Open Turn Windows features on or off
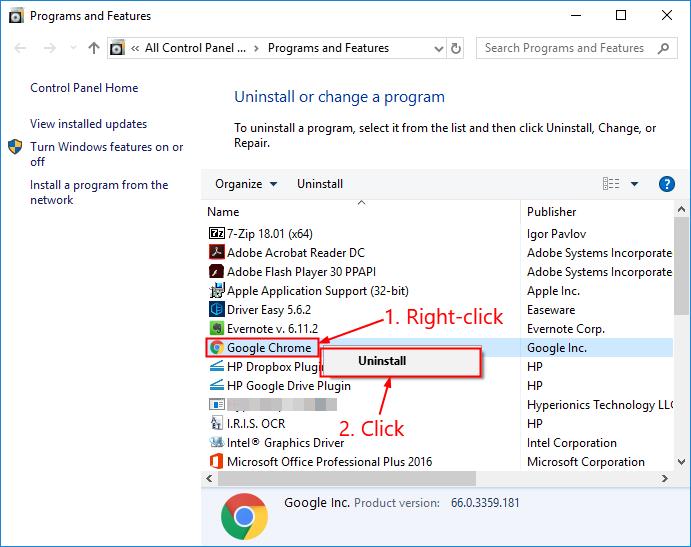Screen dimensions: 691x547 (106, 154)
